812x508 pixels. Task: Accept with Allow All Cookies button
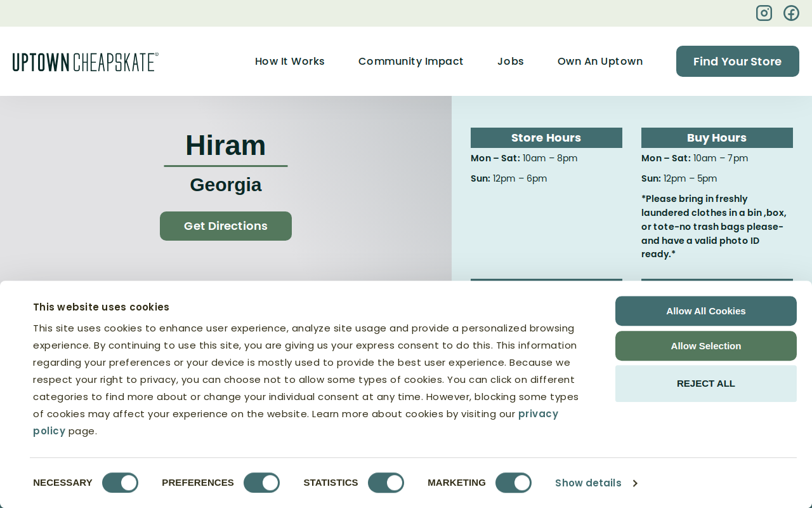click(x=706, y=311)
